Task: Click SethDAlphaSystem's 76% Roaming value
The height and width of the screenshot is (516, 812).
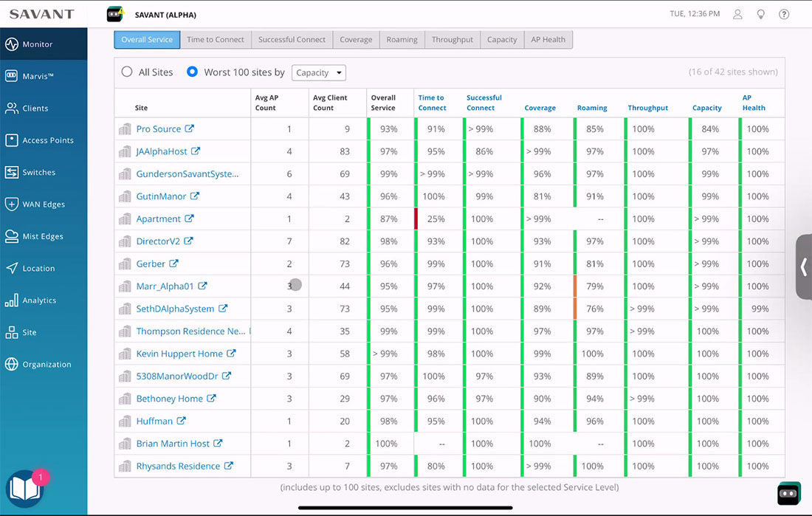Action: click(x=595, y=309)
